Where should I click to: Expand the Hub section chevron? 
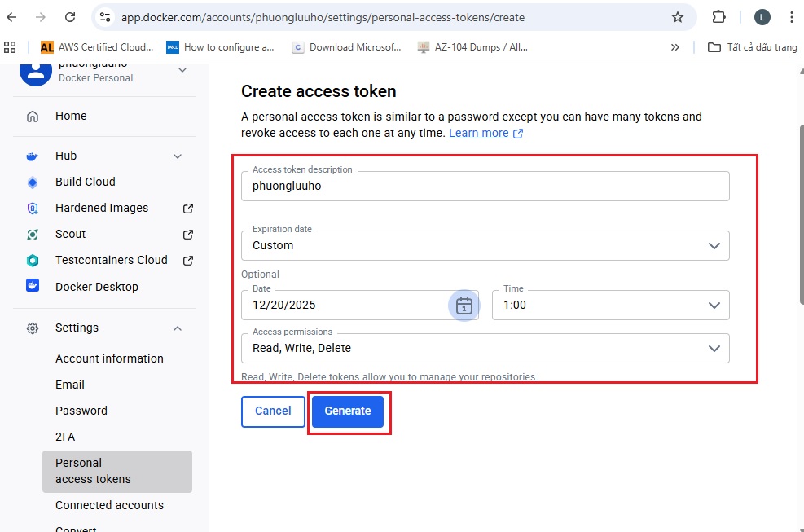tap(178, 156)
